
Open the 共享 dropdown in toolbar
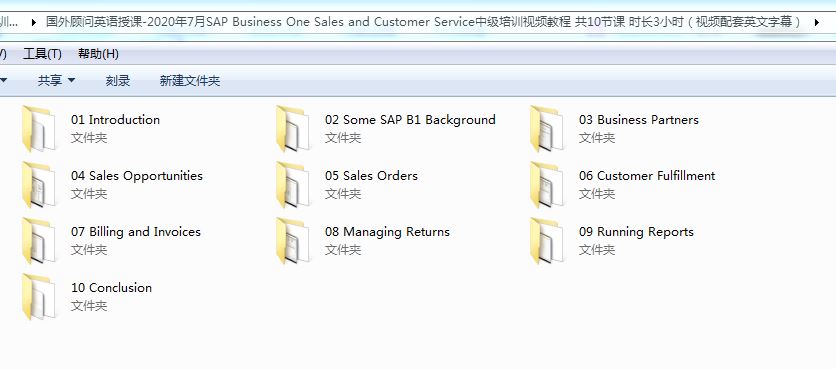click(56, 81)
